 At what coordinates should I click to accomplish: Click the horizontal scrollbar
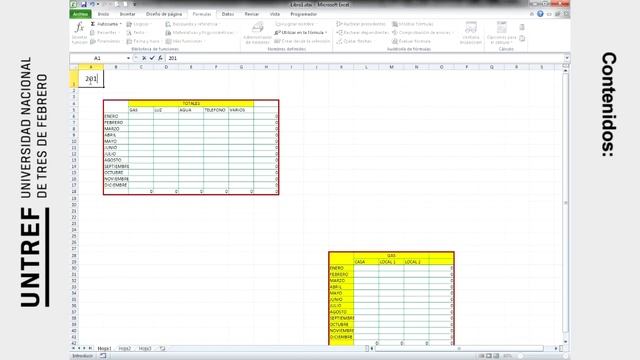(x=459, y=349)
